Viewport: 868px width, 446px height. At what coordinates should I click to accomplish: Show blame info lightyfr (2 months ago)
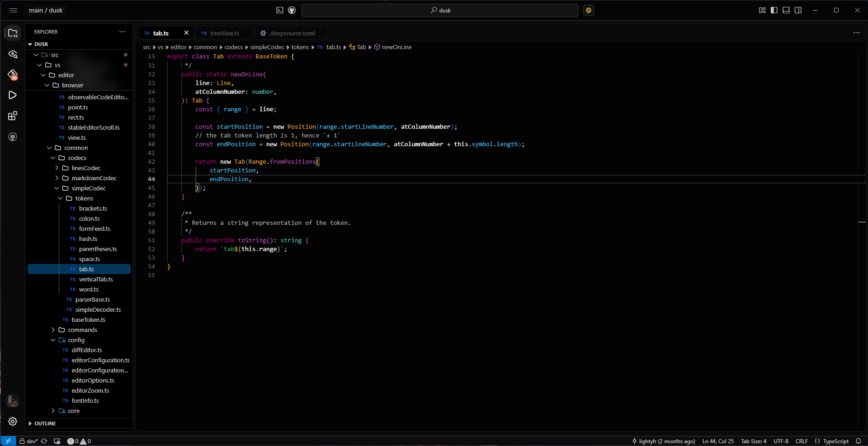[663, 441]
